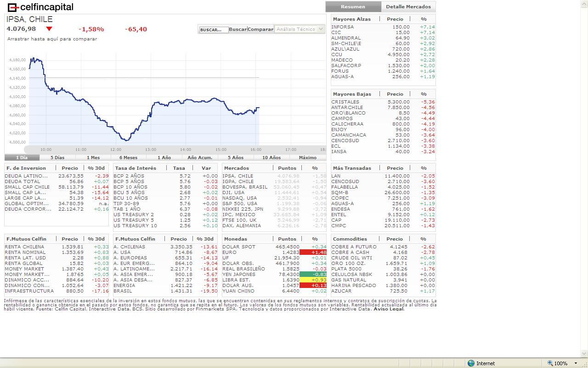Screen dimensions: 588x368
Task: Select the Año Acum. chart range
Action: click(x=200, y=157)
